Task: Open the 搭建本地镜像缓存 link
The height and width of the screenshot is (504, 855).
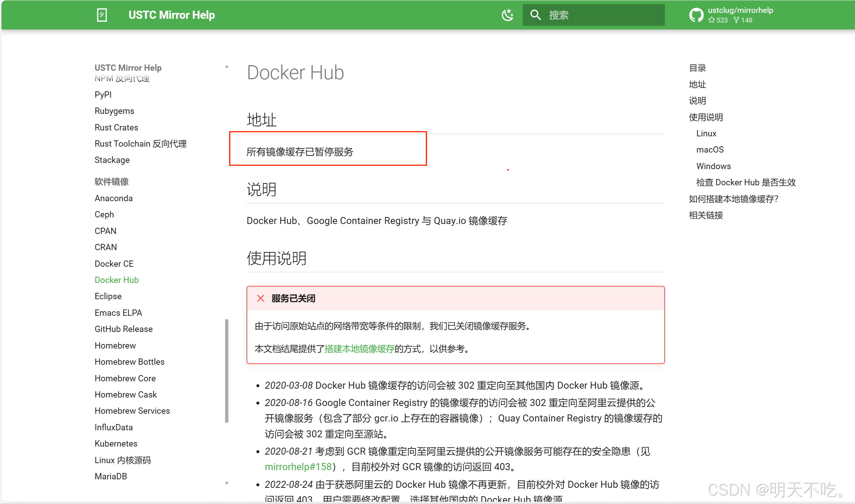Action: pos(359,349)
